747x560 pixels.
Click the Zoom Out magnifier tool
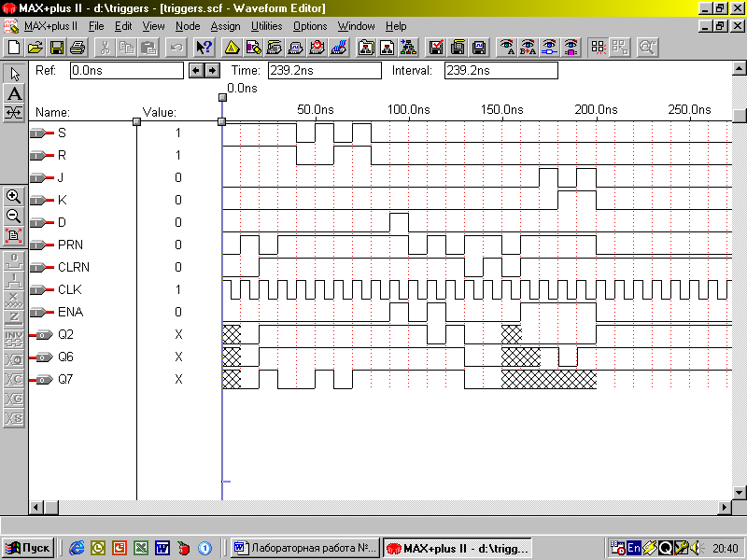pos(14,216)
